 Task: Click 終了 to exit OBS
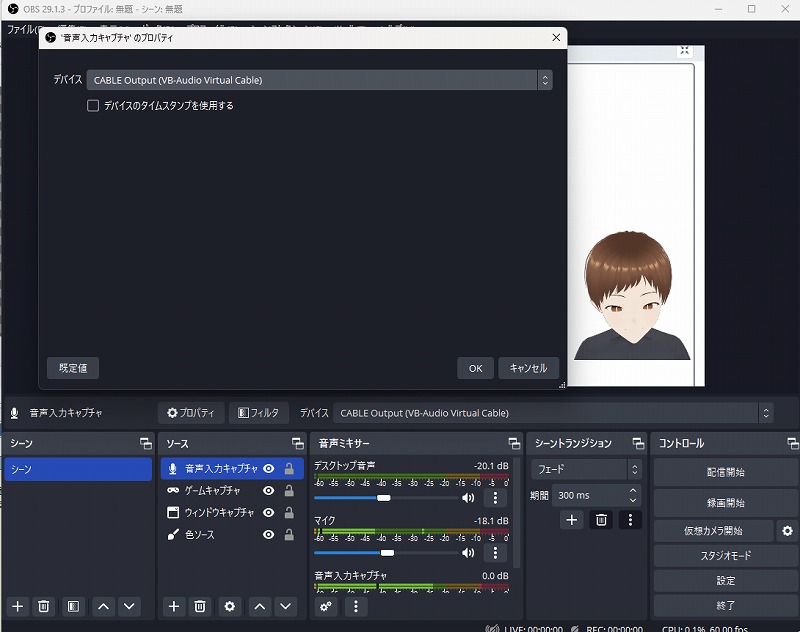pyautogui.click(x=726, y=605)
